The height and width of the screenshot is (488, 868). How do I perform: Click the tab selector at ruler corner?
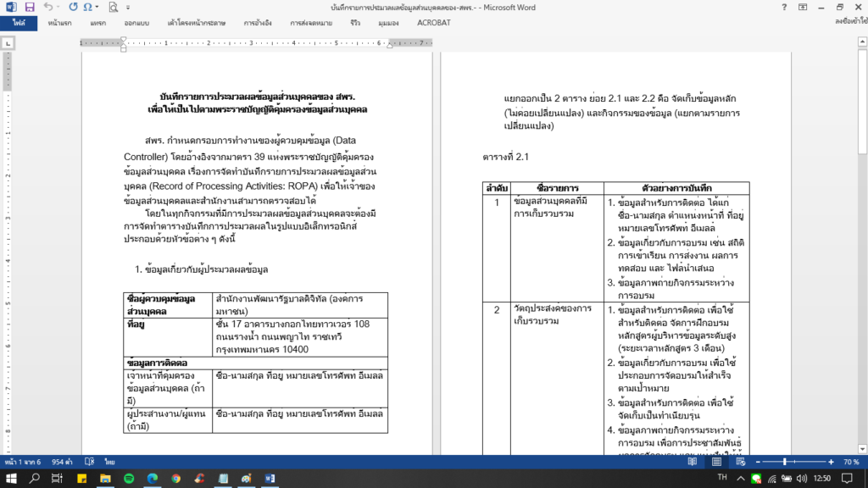coord(8,43)
